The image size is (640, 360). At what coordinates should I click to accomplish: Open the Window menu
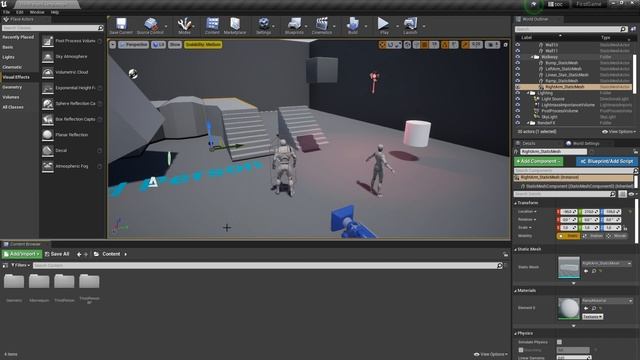click(37, 12)
